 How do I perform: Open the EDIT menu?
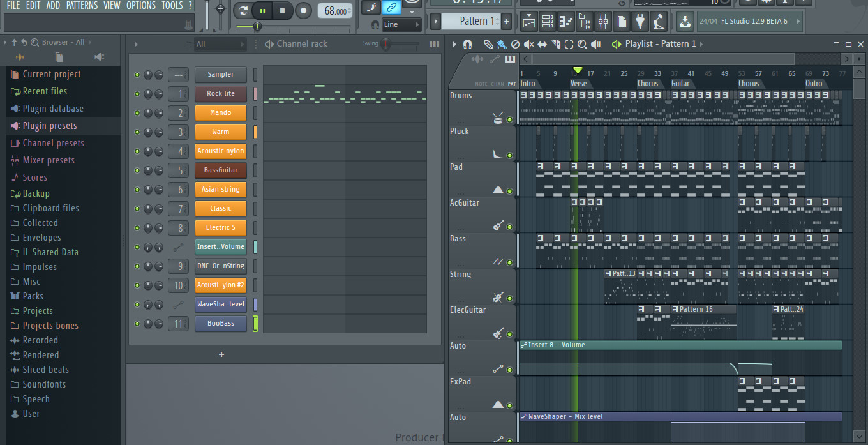[33, 5]
